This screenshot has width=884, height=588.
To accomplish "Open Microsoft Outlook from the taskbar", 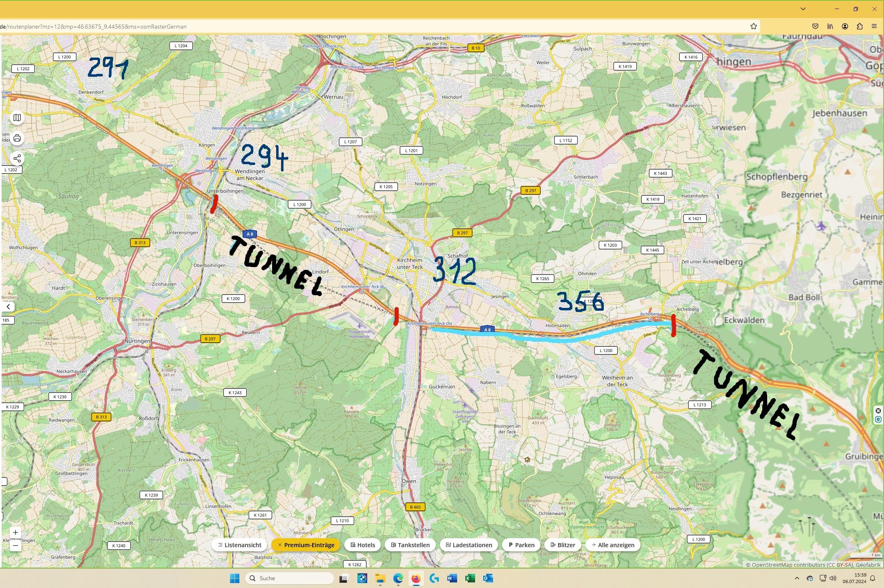I will point(488,578).
